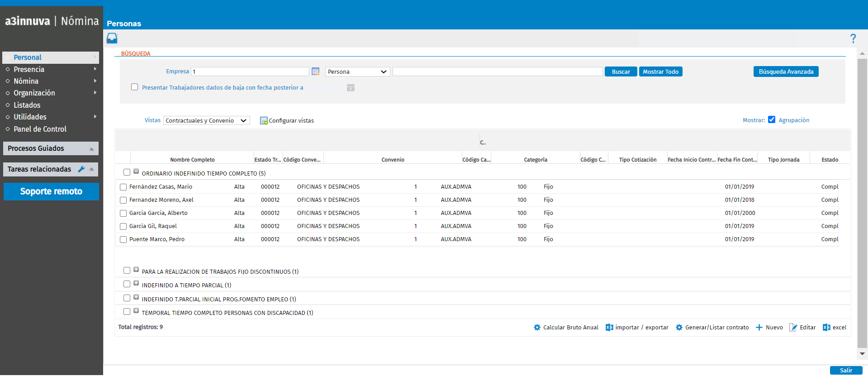868x376 pixels.
Task: Click the Buscar button
Action: (621, 71)
